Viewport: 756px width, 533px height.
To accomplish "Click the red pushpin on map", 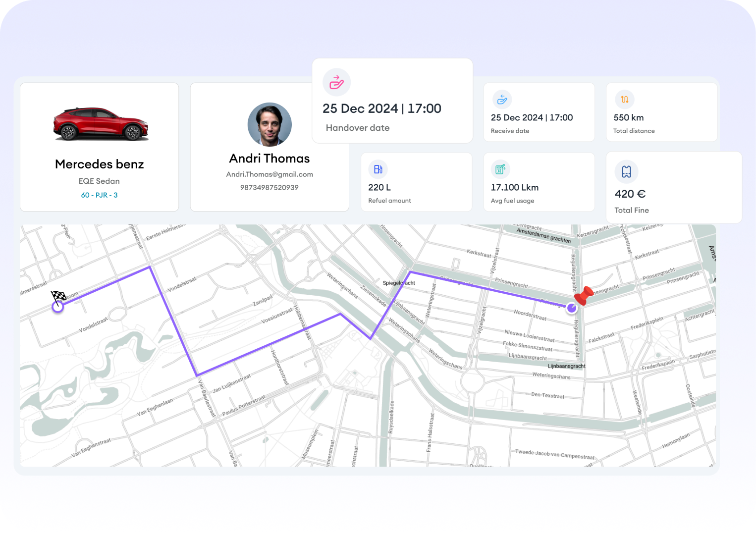I will click(x=584, y=295).
